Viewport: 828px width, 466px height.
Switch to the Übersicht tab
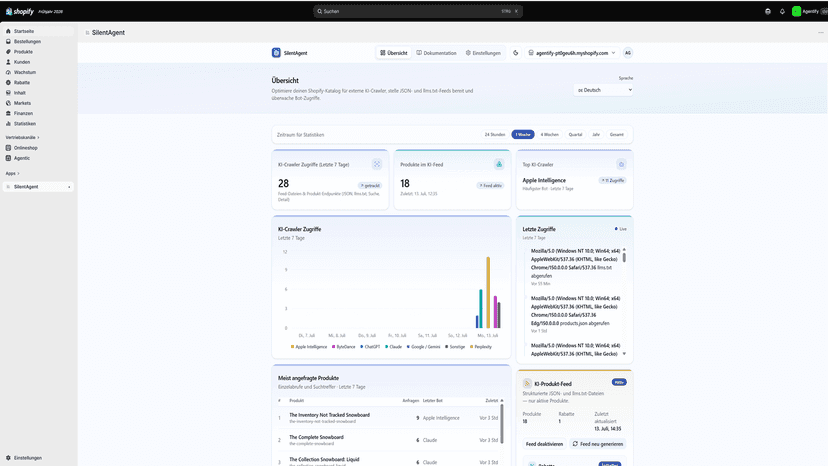point(394,53)
